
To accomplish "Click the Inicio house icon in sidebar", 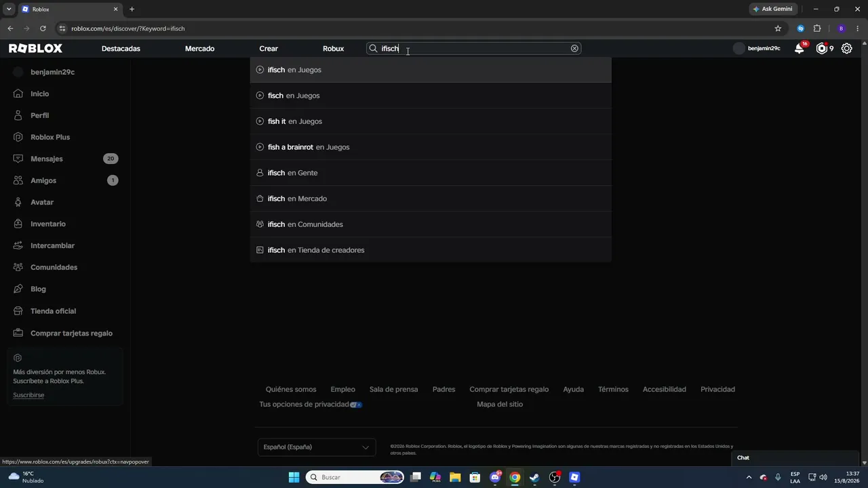I will point(18,94).
